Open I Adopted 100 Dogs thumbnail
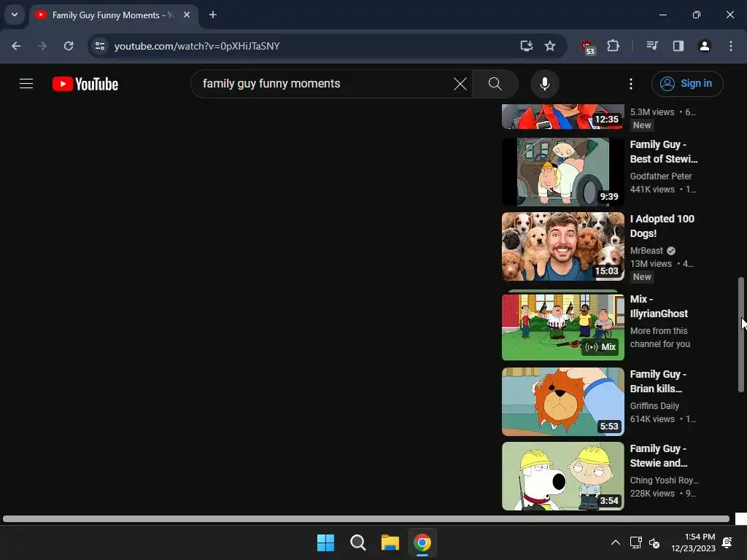Viewport: 747px width, 560px height. [562, 246]
